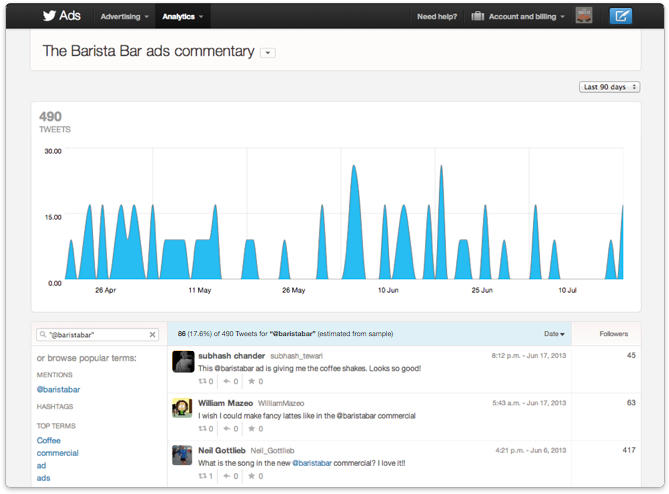Click reply icon on William Mazeo's tweet
This screenshot has height=494, width=669.
click(x=228, y=428)
